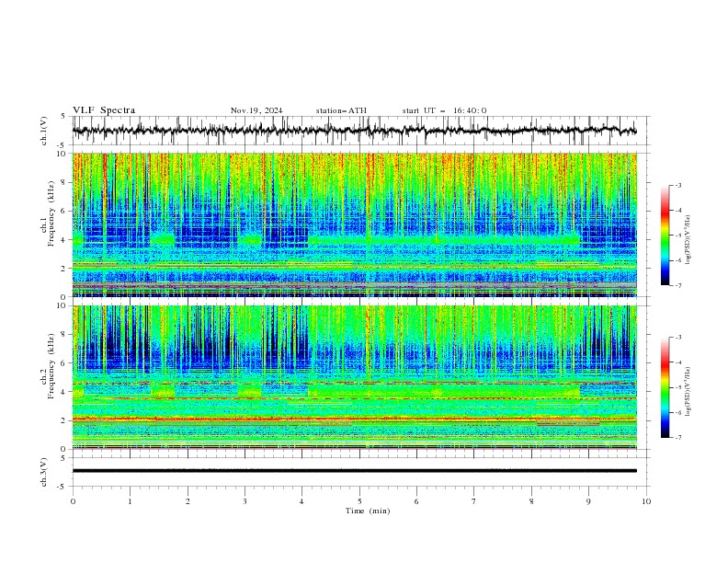The height and width of the screenshot is (563, 728).
Task: Click the ch.1 voltage waveform trace
Action: pyautogui.click(x=354, y=131)
